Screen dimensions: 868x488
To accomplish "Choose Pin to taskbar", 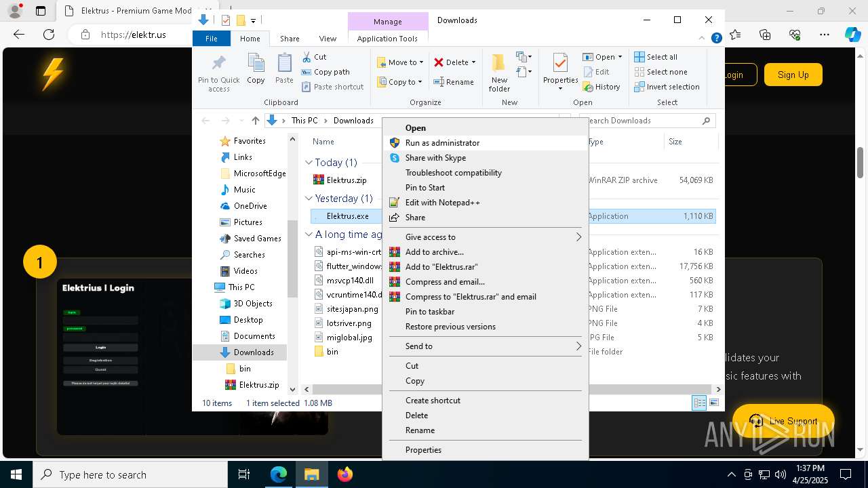I will point(485,312).
